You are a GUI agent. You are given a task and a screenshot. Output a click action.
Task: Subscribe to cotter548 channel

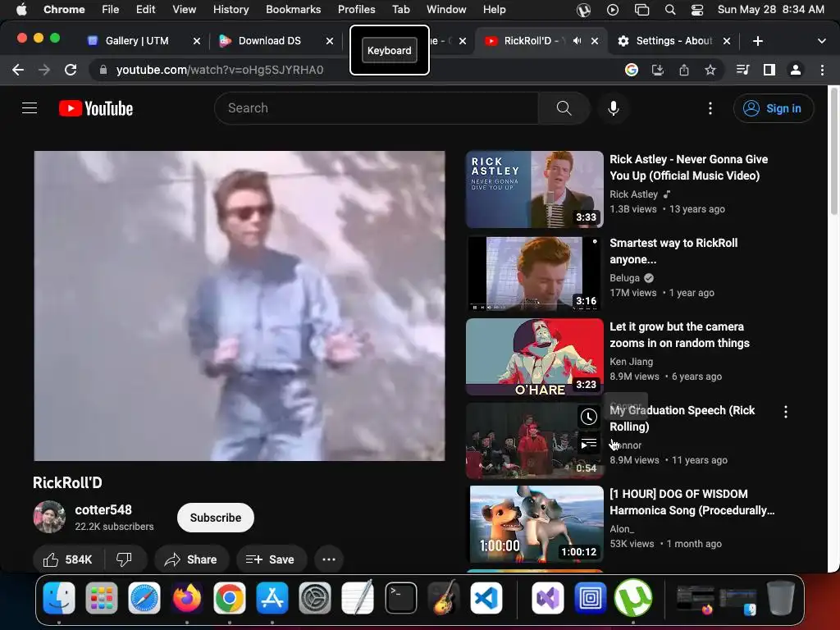(216, 518)
